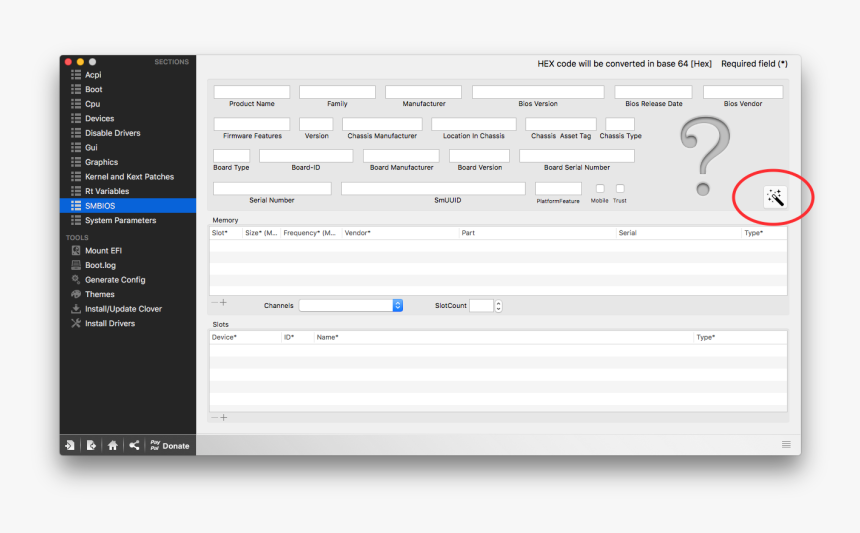The image size is (860, 533).
Task: Open the Boot.log tool
Action: (x=128, y=265)
